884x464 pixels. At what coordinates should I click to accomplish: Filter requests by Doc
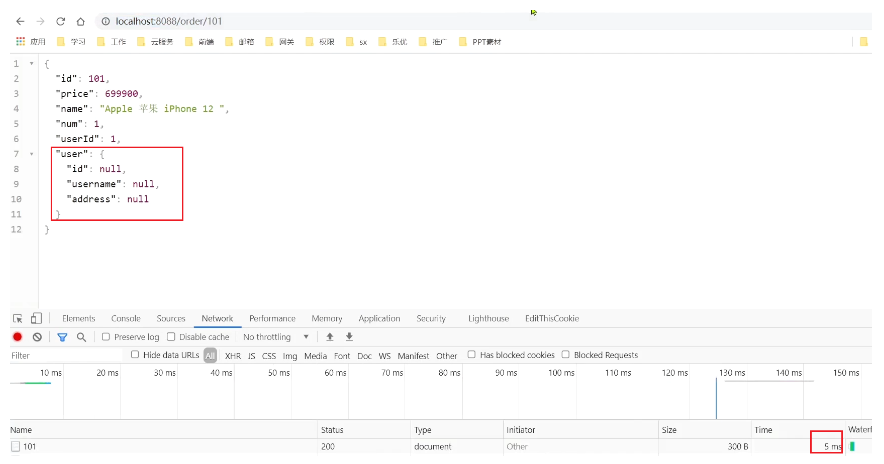pyautogui.click(x=364, y=356)
